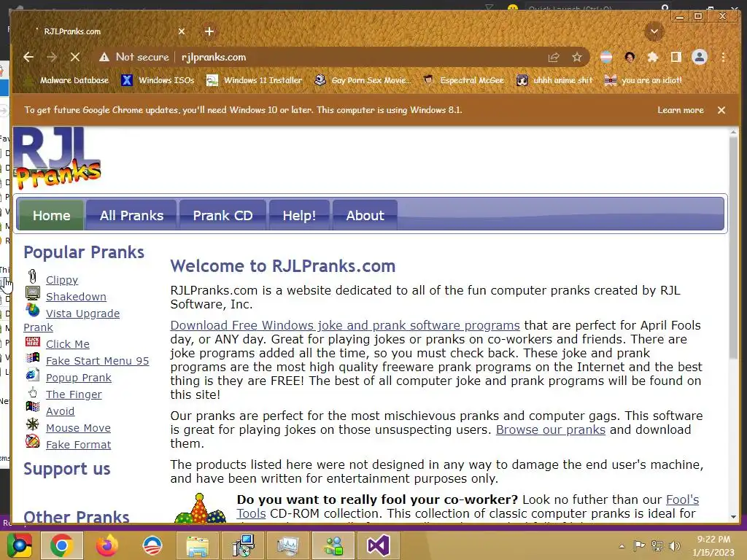747x560 pixels.
Task: Open the Chrome profile avatar
Action: (700, 57)
